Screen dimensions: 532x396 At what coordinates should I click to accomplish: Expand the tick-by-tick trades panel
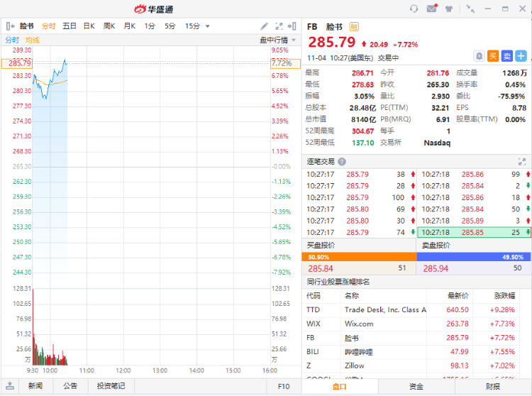click(x=522, y=162)
